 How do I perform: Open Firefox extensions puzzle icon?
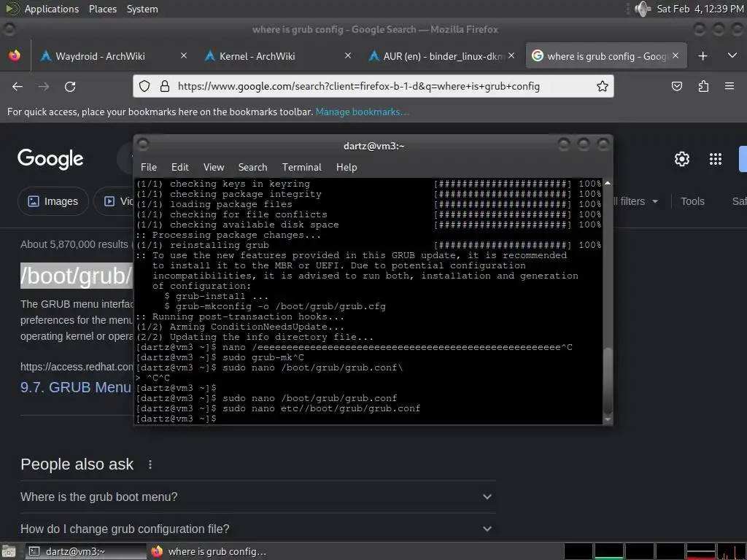(703, 86)
